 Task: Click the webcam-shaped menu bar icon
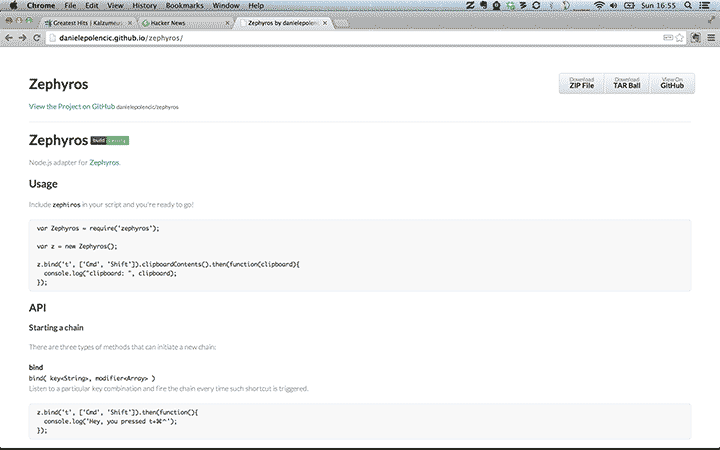coord(496,6)
